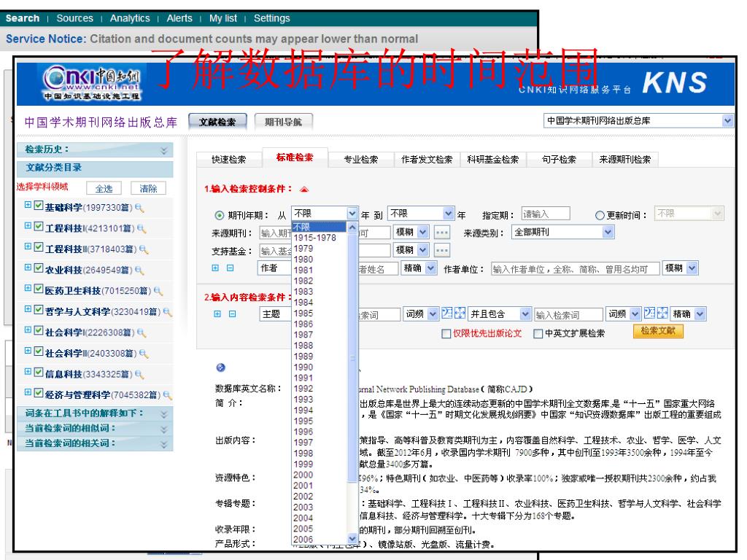Click the 检索文献 search button

pyautogui.click(x=658, y=331)
